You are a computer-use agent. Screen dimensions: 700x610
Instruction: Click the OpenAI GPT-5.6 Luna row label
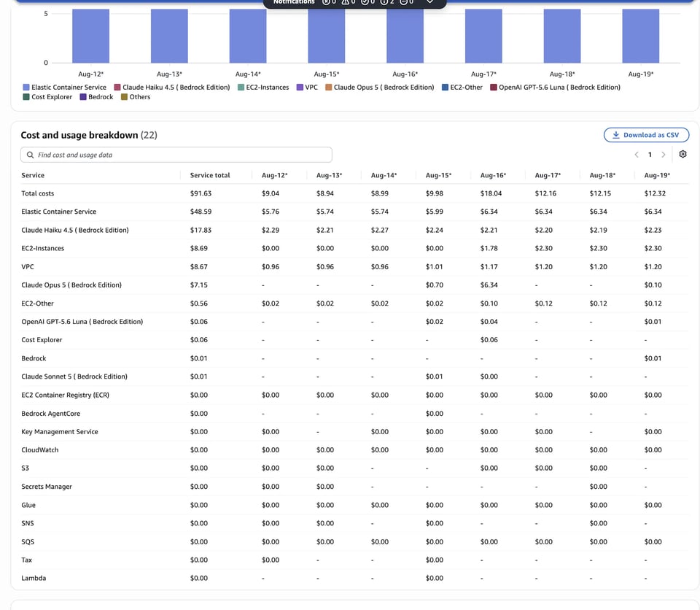tap(82, 321)
